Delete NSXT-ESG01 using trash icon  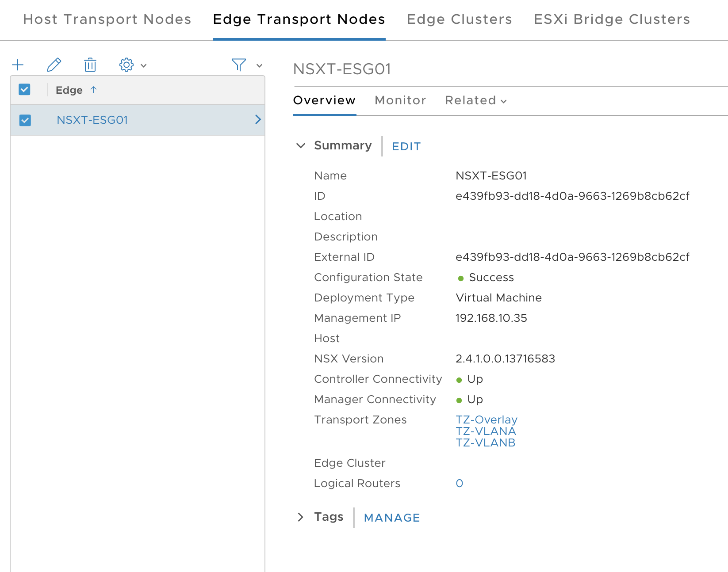tap(90, 65)
